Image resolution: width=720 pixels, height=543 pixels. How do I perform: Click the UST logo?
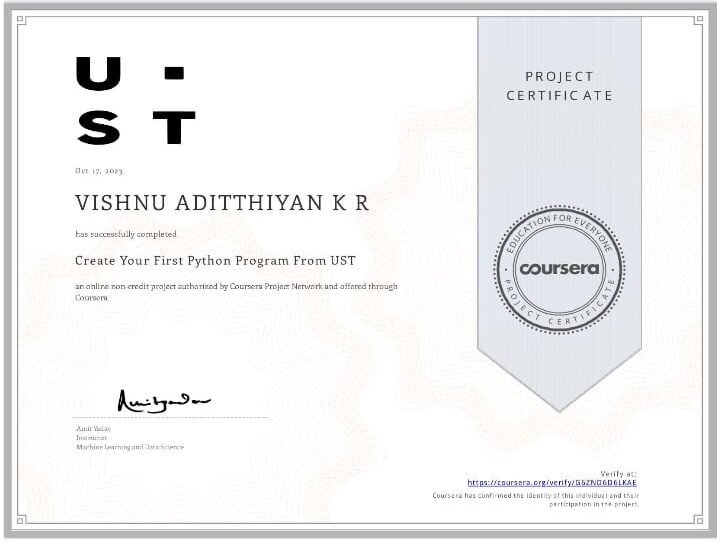tap(136, 101)
